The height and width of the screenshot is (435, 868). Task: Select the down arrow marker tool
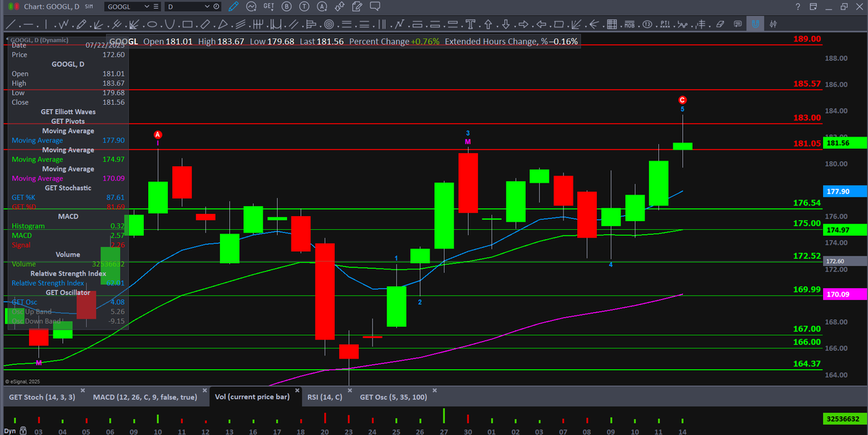pos(506,25)
